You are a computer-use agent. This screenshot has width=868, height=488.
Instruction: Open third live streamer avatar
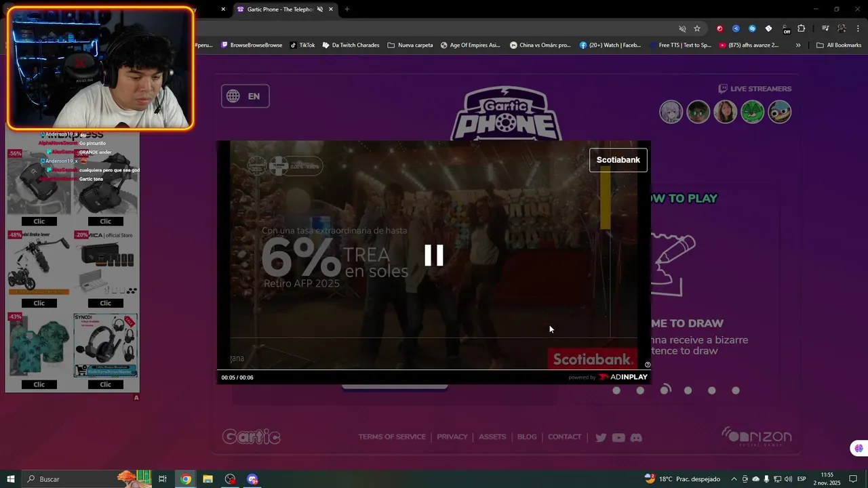[725, 112]
